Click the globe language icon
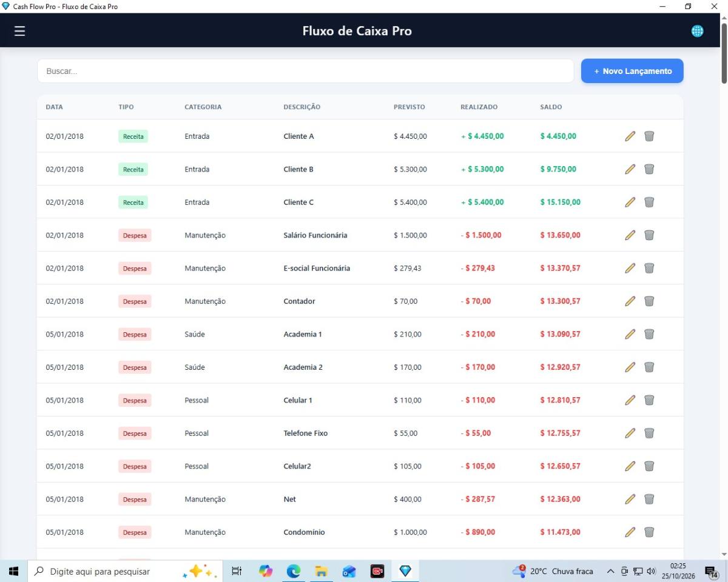This screenshot has height=582, width=728. (x=698, y=31)
